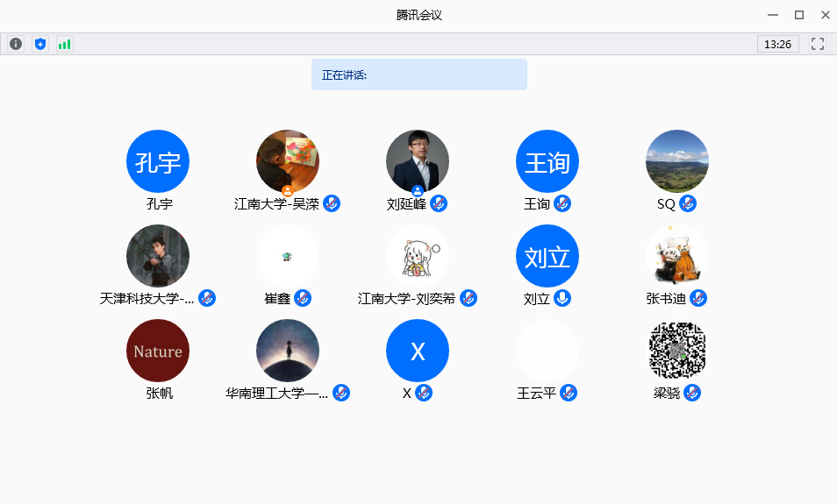Click the meeting timer showing 13:26
The width and height of the screenshot is (837, 504).
tap(777, 44)
